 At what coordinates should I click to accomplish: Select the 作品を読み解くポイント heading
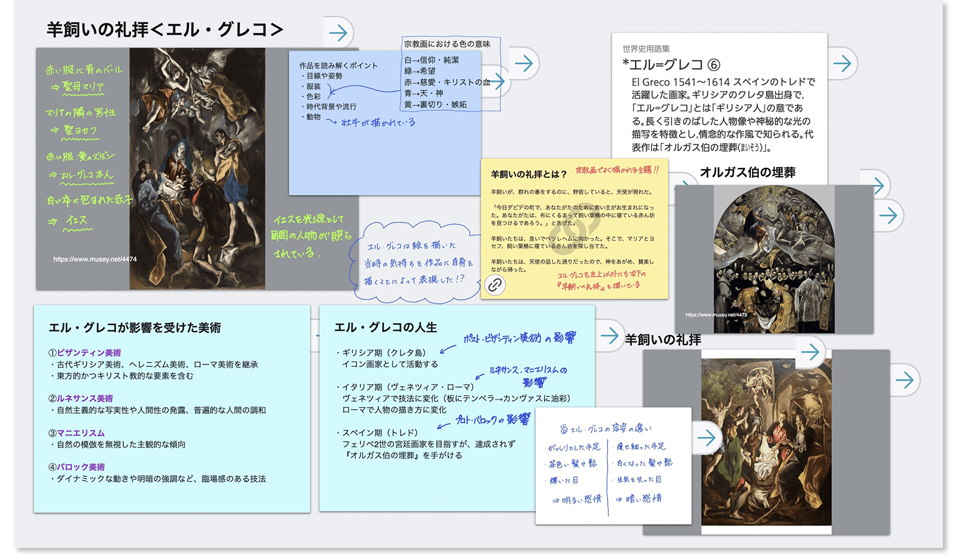338,65
